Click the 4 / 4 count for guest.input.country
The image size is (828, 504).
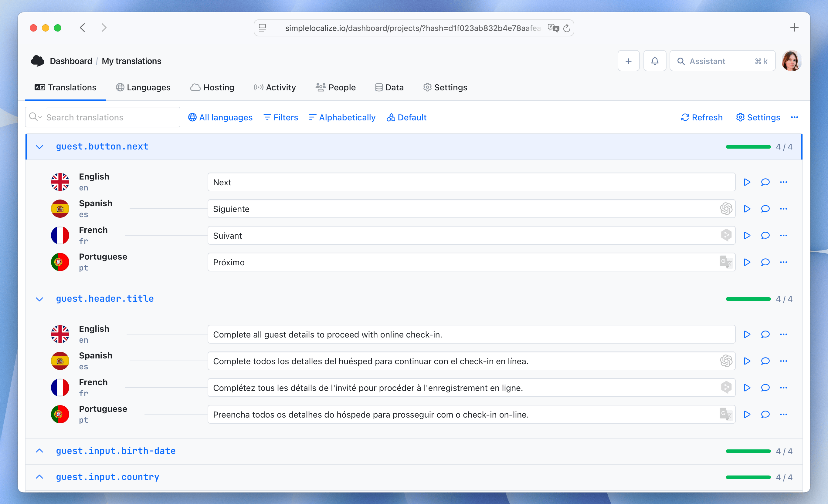pos(784,477)
